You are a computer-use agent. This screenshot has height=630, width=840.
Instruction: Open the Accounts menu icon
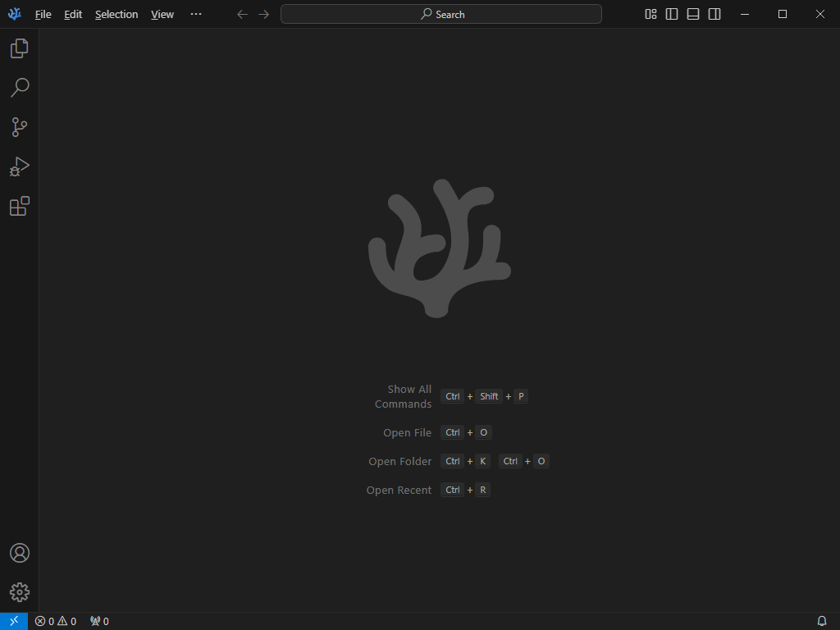[x=20, y=553]
